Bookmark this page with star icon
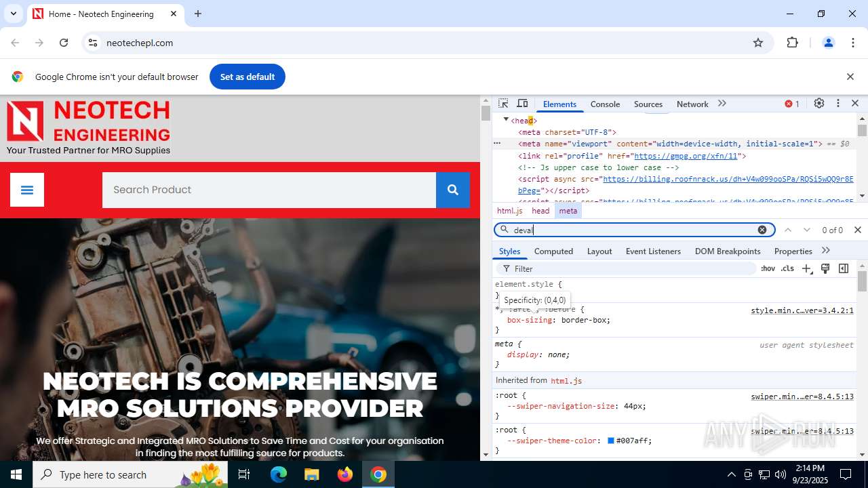The image size is (868, 488). coord(758,43)
